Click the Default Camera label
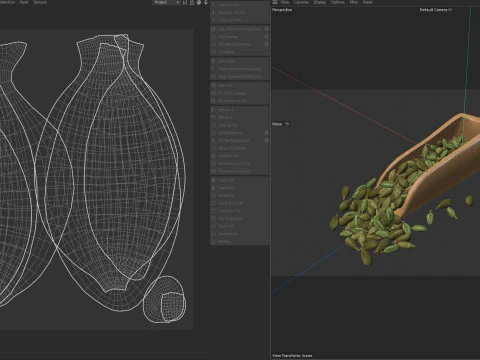The image size is (480, 360). (433, 10)
